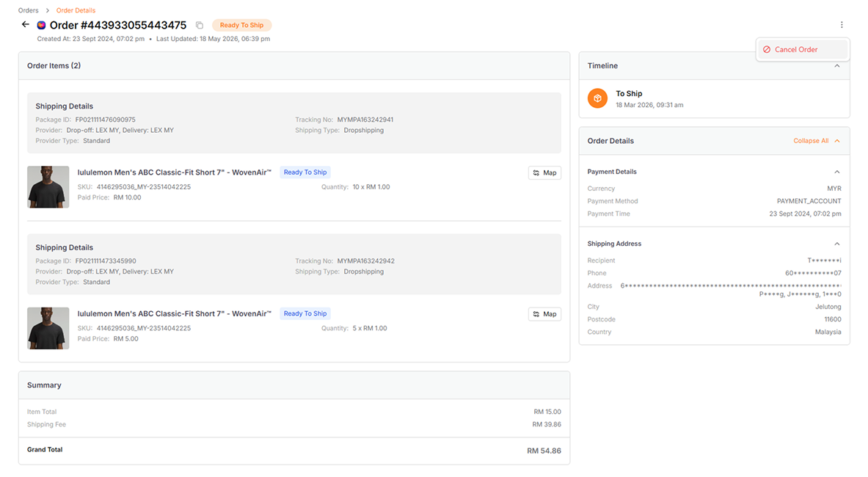Select package ID FP021111476090975
The width and height of the screenshot is (868, 477).
(x=105, y=120)
